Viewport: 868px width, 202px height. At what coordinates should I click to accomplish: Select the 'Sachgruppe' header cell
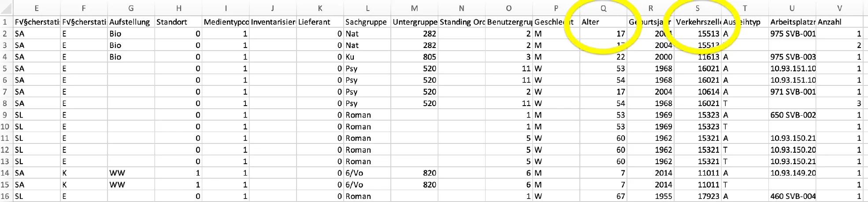pos(367,22)
